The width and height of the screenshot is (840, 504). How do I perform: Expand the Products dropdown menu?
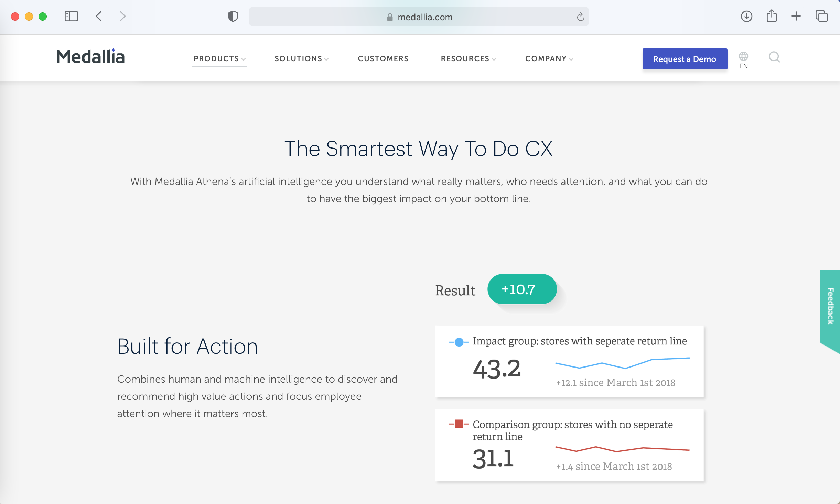coord(219,59)
